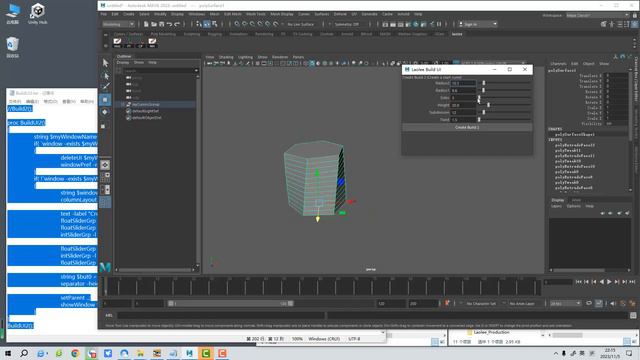This screenshot has height=360, width=640.
Task: Open Unity Hub desktop icon
Action: click(x=38, y=13)
